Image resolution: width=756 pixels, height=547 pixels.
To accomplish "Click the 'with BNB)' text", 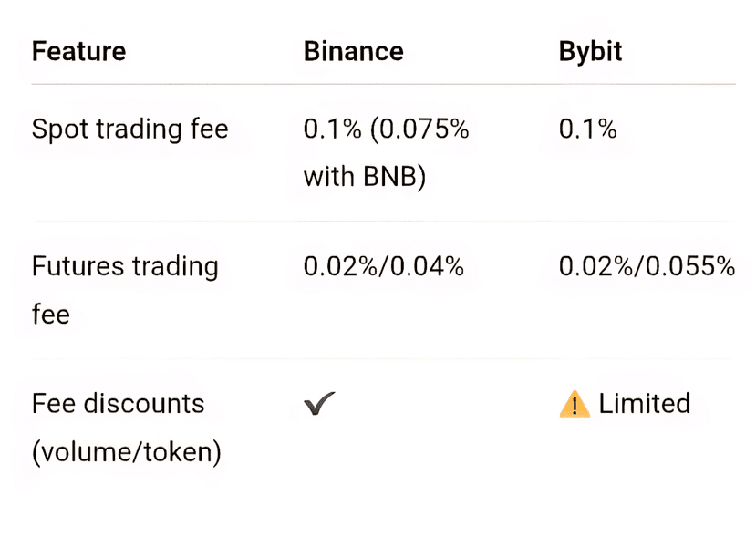I will [365, 176].
